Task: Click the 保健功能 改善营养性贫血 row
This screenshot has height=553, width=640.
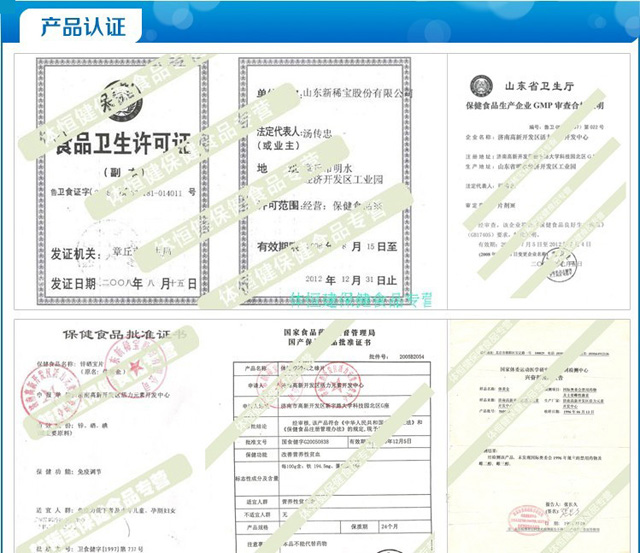Action: click(332, 454)
